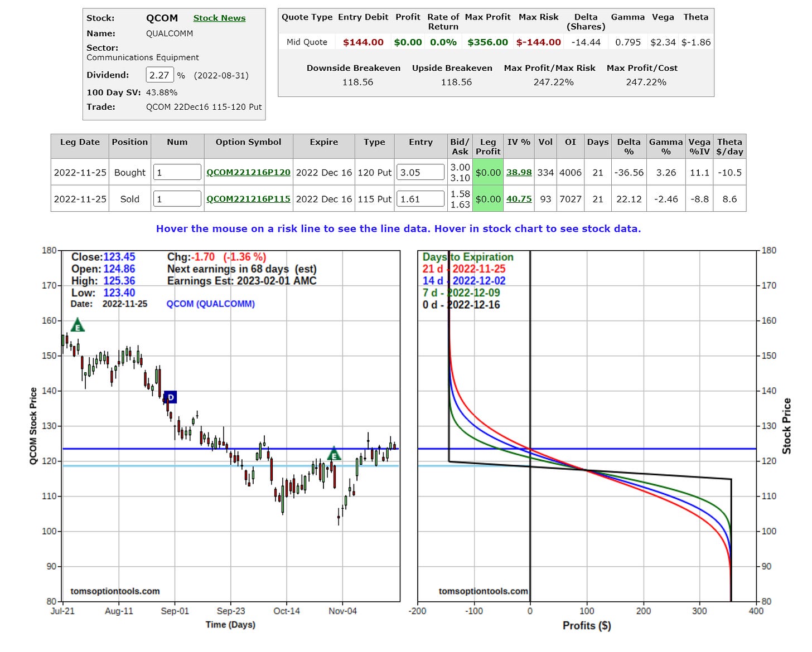Click the green E earnings marker near 120
The height and width of the screenshot is (652, 812).
click(x=333, y=454)
